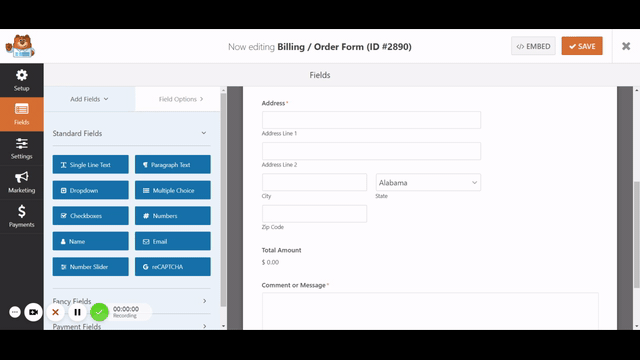Collapse the Standard Fields section

[131, 133]
